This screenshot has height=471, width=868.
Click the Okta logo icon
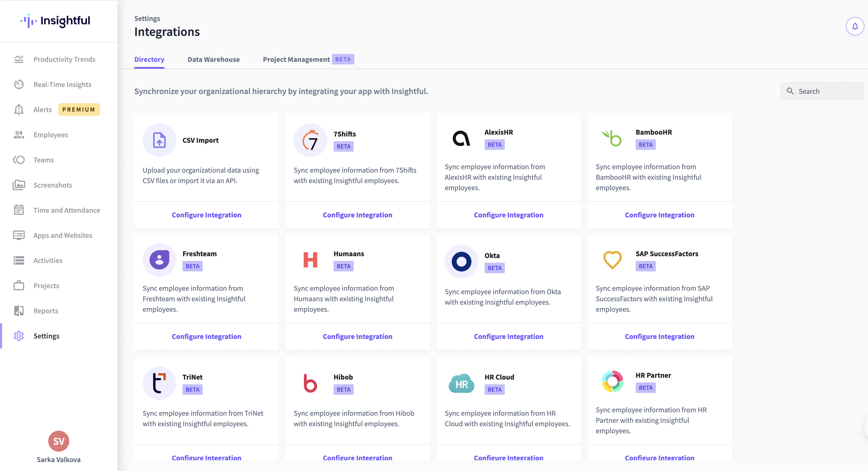click(x=461, y=262)
